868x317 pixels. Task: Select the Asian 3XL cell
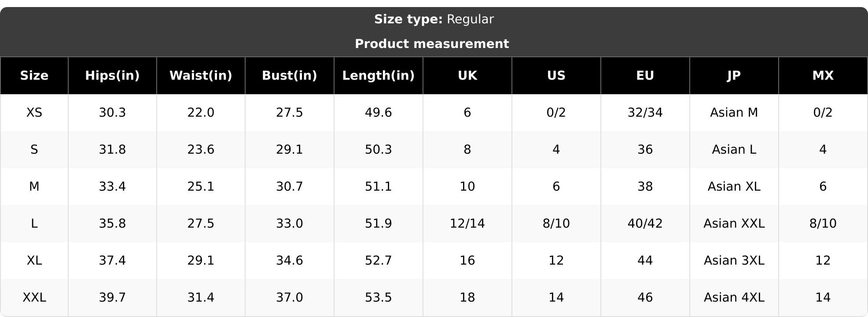point(734,261)
